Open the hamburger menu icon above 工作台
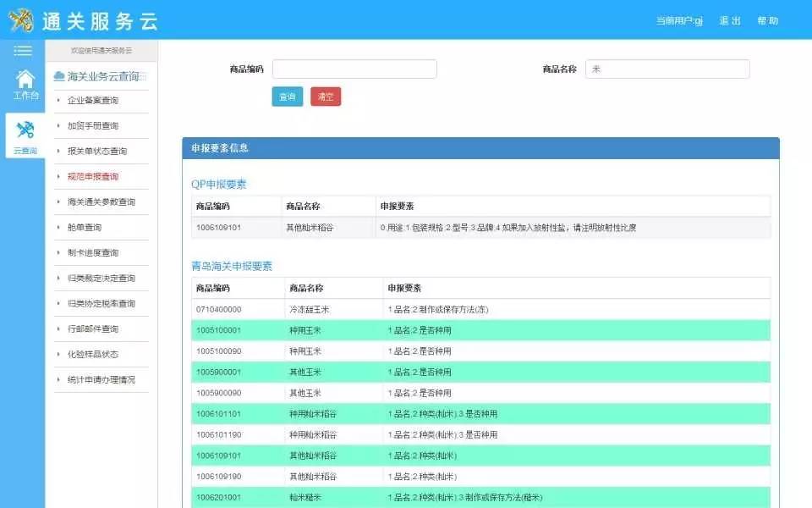This screenshot has width=812, height=508. pos(23,49)
